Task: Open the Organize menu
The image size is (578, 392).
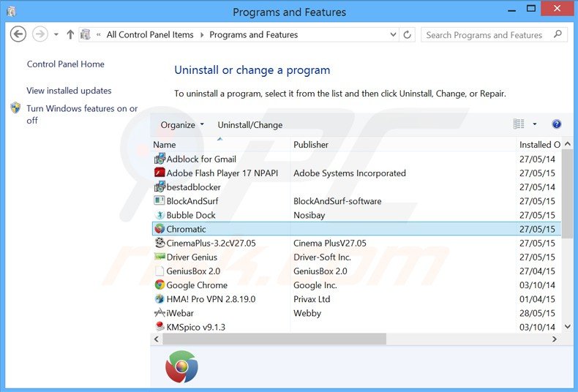Action: point(181,125)
